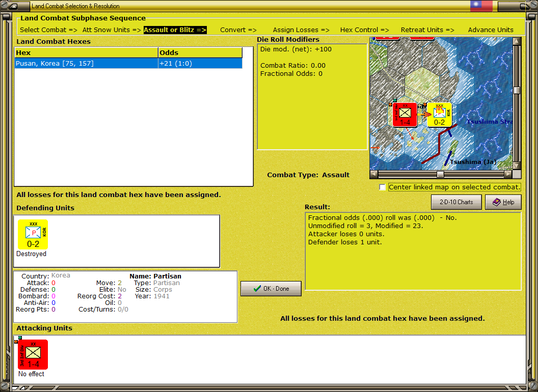Click the green checkmark on OK - Done
The image size is (538, 392).
click(257, 289)
